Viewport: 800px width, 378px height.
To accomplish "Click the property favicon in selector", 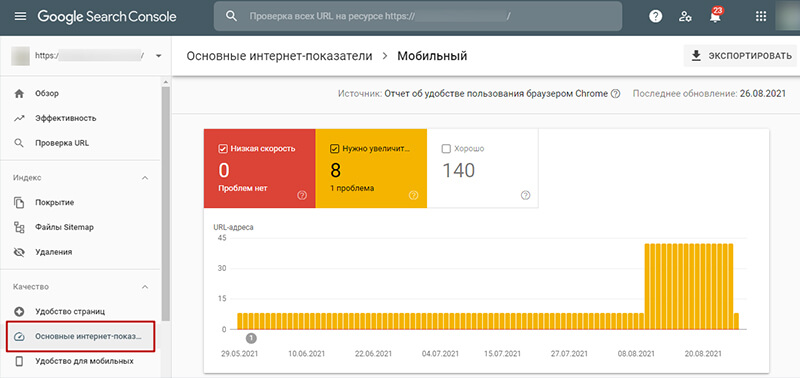I will coord(21,56).
